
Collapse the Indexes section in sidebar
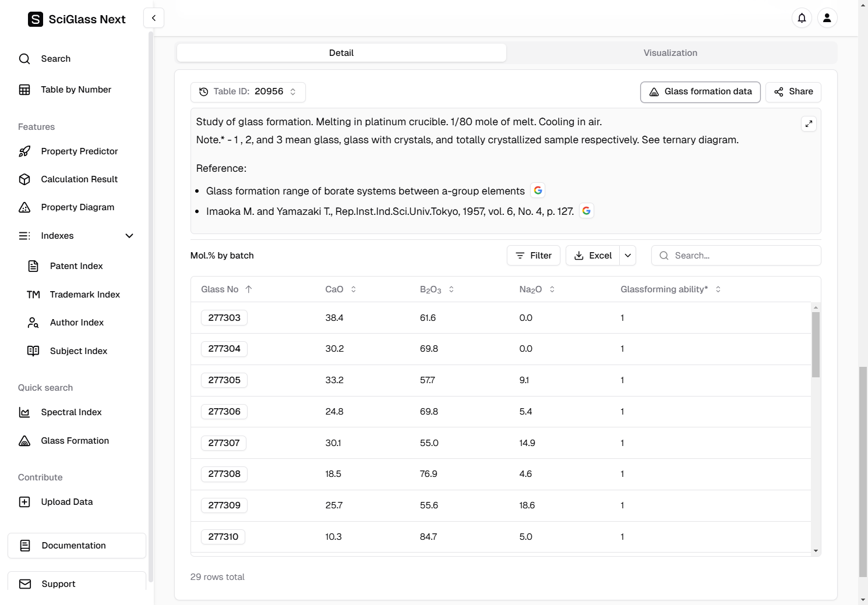(x=129, y=236)
